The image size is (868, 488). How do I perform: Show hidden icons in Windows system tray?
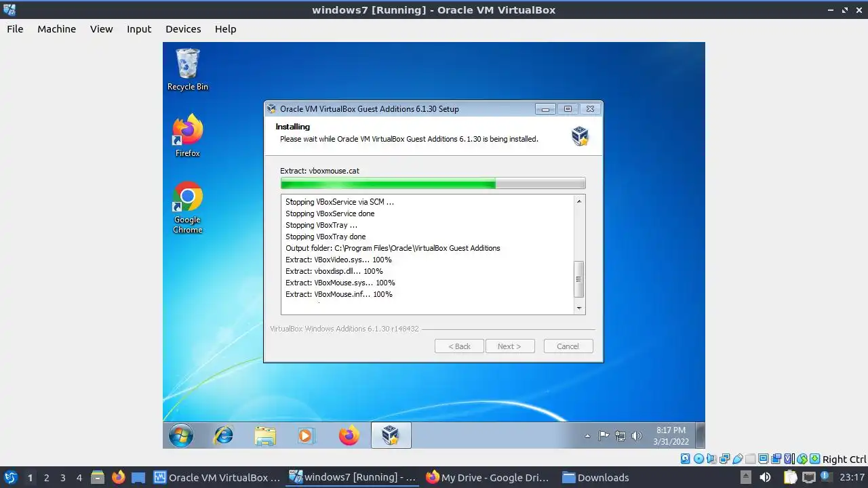[587, 436]
